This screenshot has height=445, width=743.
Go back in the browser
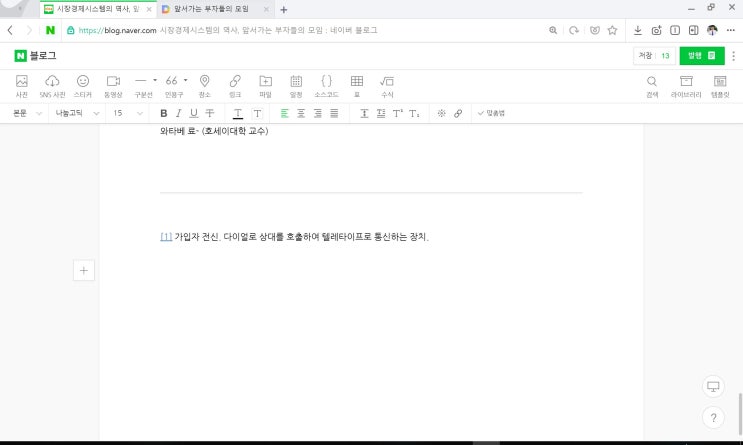click(10, 30)
